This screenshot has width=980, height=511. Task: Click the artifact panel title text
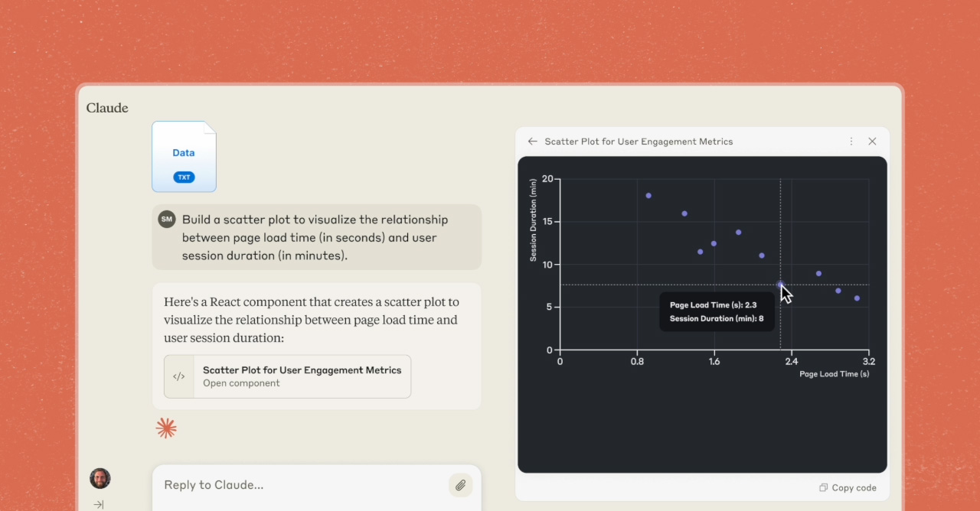click(639, 142)
